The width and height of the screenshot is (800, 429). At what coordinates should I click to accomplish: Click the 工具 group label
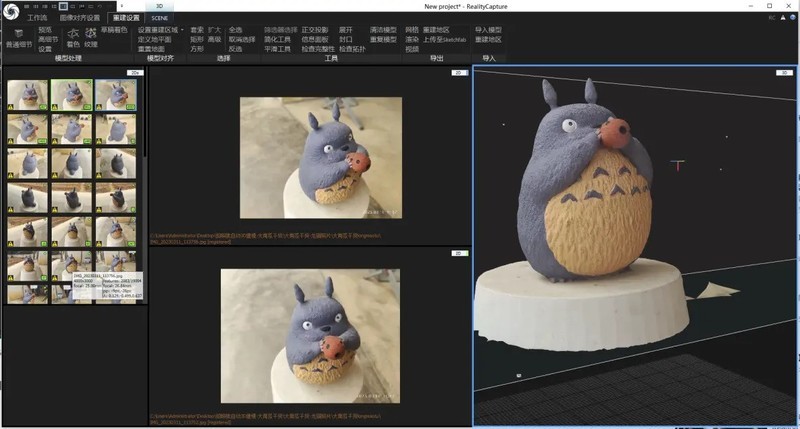coord(331,58)
